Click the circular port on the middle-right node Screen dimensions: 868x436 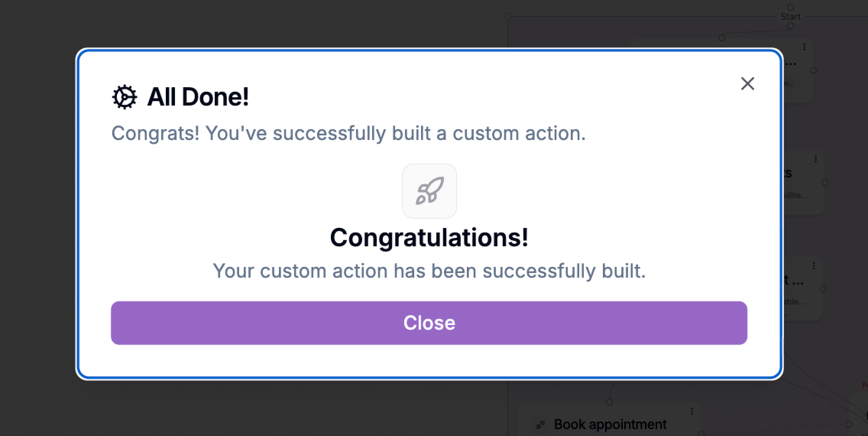tap(825, 182)
